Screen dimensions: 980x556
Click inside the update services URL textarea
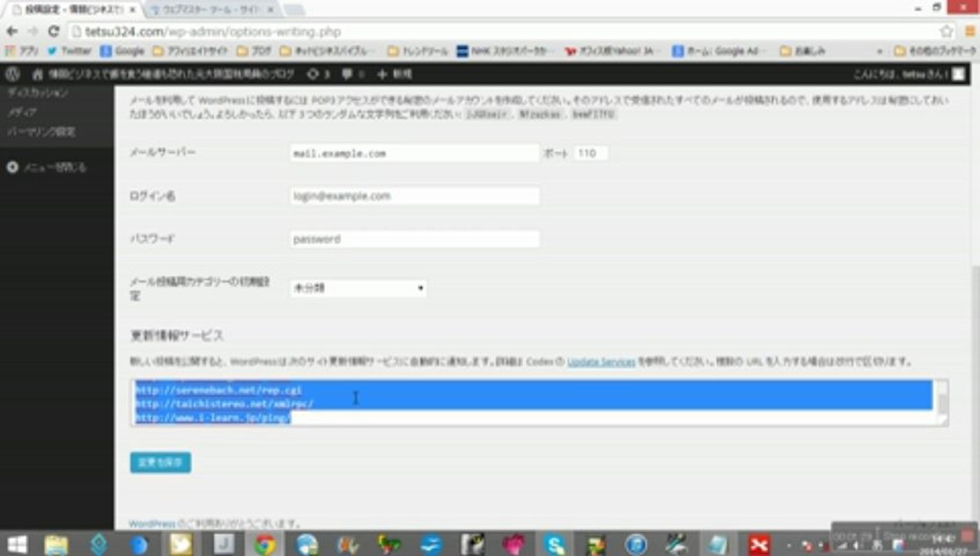tap(532, 402)
